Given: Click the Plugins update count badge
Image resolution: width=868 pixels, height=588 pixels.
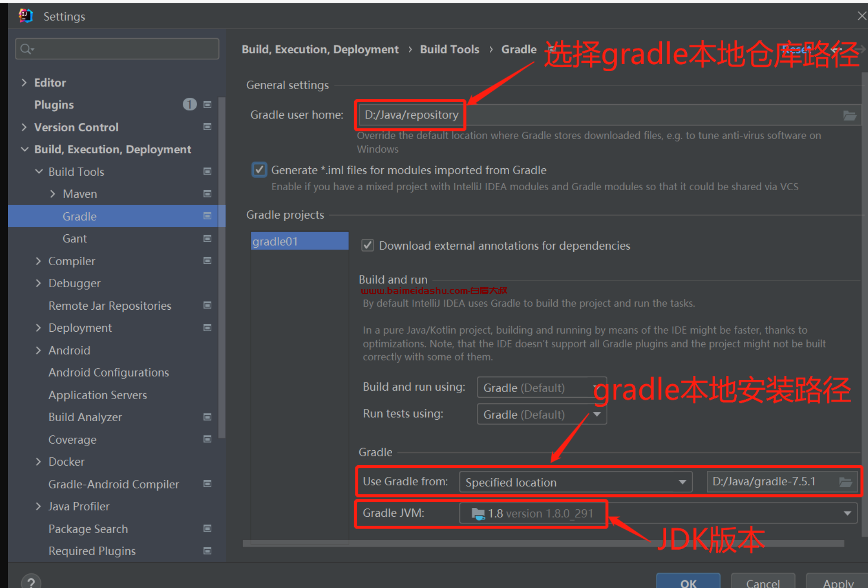Looking at the screenshot, I should (189, 104).
